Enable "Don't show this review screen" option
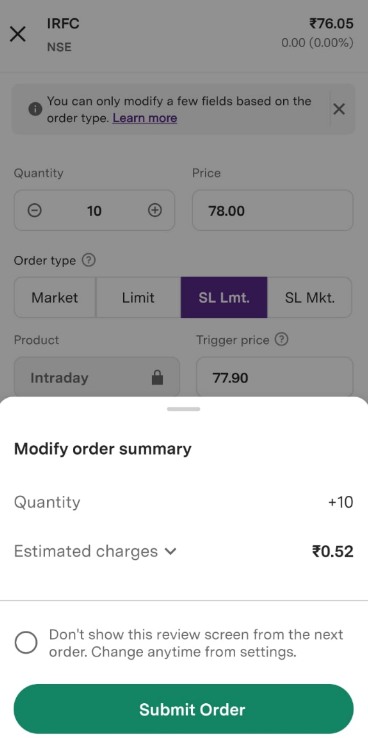368x743 pixels. pos(26,643)
